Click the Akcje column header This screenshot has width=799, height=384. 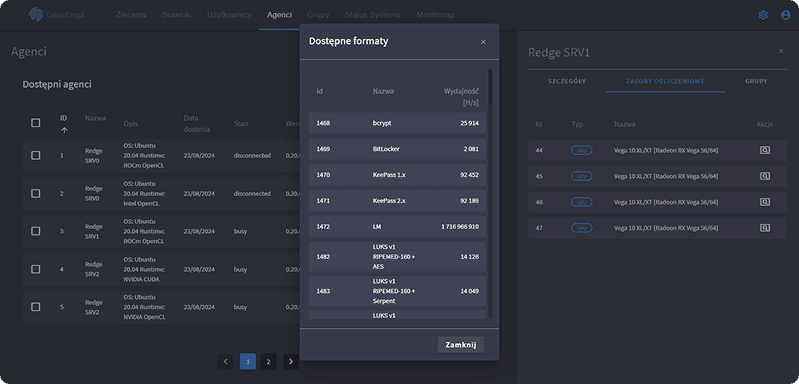coord(764,124)
